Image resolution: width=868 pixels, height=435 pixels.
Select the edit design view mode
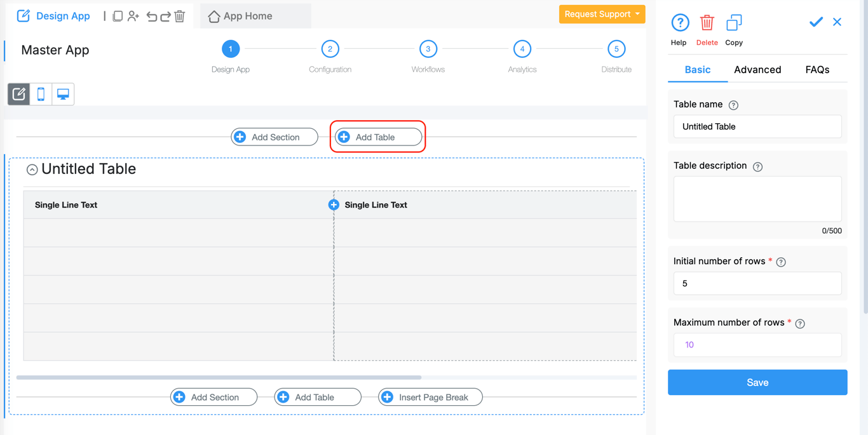tap(19, 94)
